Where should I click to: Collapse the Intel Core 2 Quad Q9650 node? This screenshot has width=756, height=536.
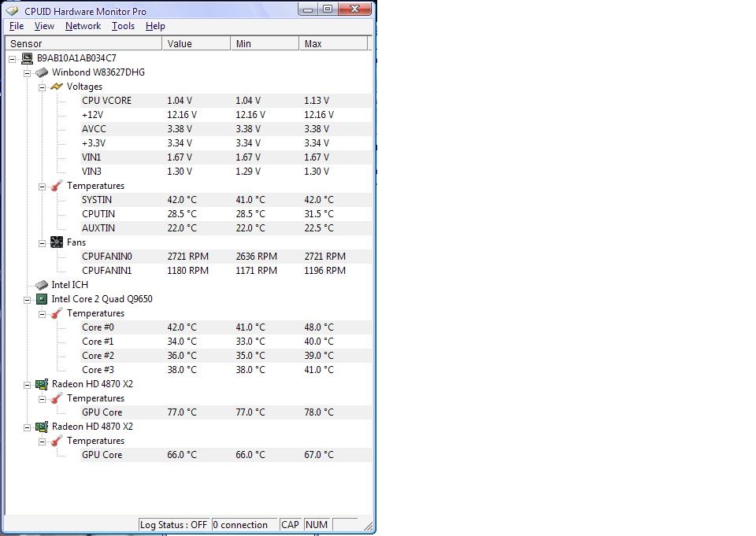(x=27, y=300)
